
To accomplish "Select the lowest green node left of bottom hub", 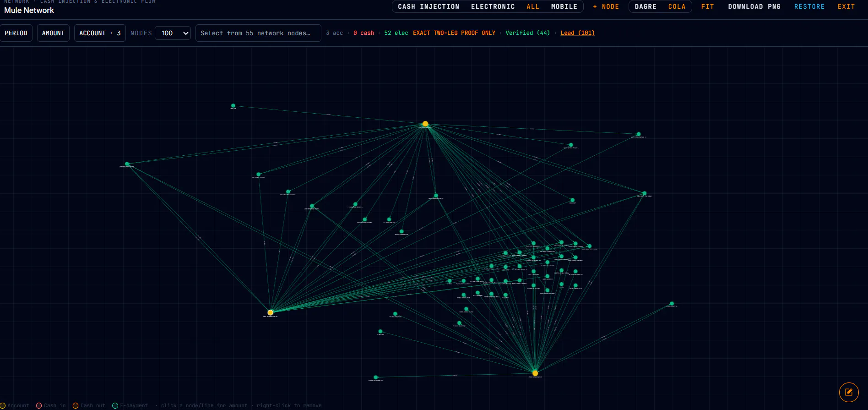I will pyautogui.click(x=376, y=377).
